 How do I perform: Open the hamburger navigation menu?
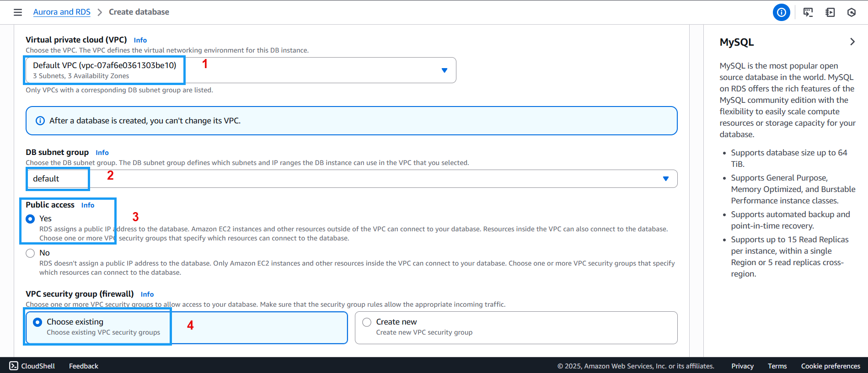click(18, 12)
